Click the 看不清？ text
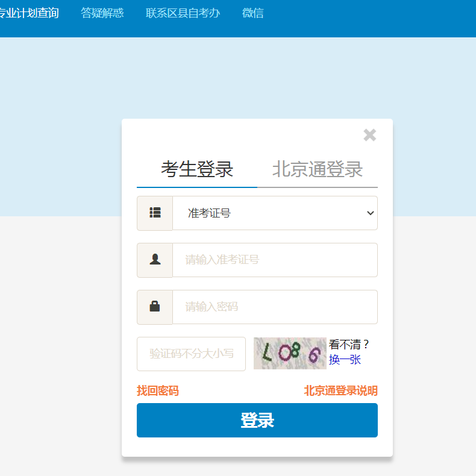476x476 pixels. point(349,345)
